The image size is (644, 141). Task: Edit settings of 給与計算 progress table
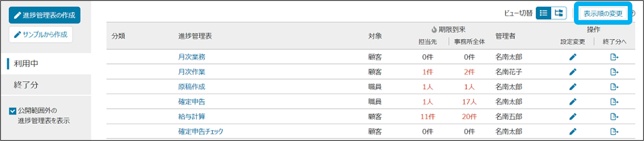(573, 117)
